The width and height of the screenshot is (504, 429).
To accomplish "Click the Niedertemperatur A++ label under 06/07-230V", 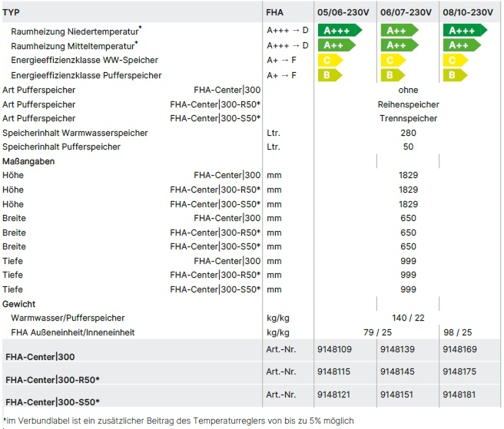I will tap(398, 31).
